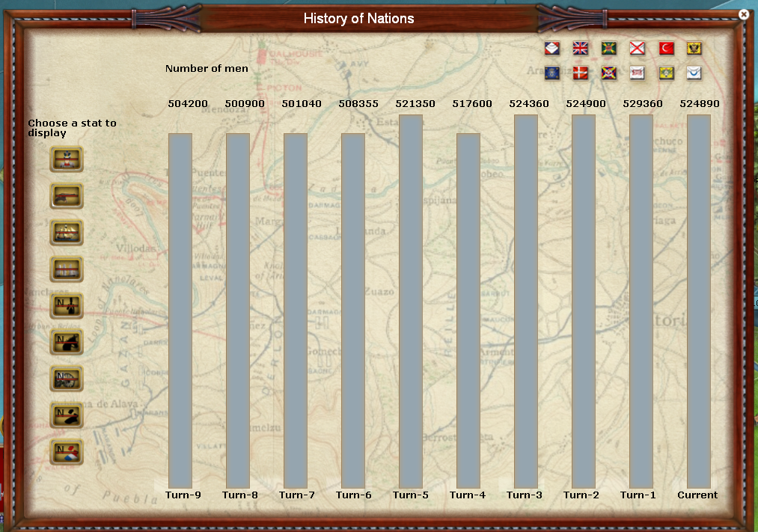Select the cannon stat icon
The width and height of the screenshot is (758, 532).
point(67,195)
